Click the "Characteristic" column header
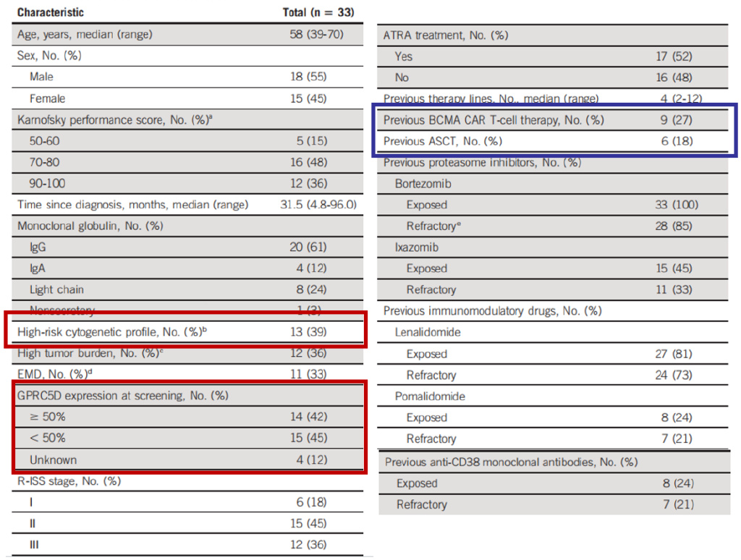This screenshot has height=560, width=741. (51, 12)
